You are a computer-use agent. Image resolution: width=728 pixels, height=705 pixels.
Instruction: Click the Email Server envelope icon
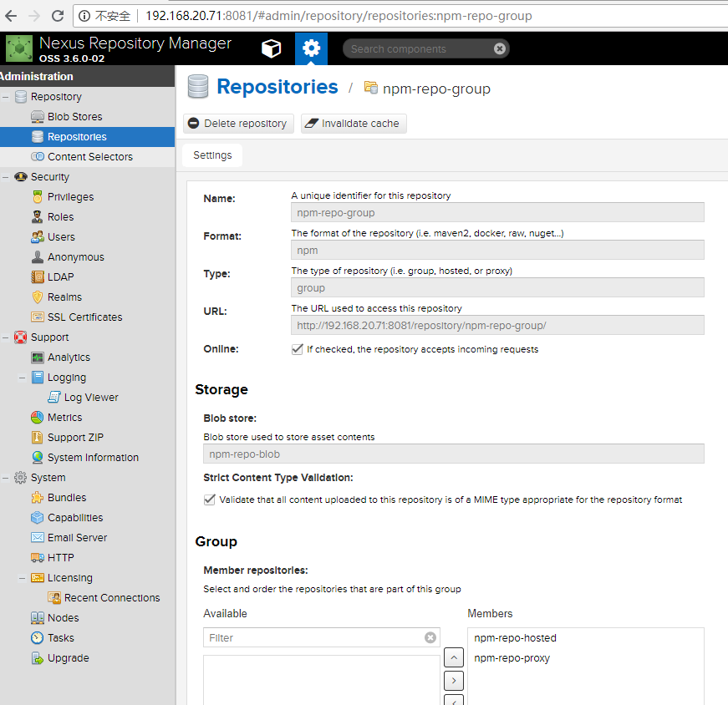pos(37,537)
